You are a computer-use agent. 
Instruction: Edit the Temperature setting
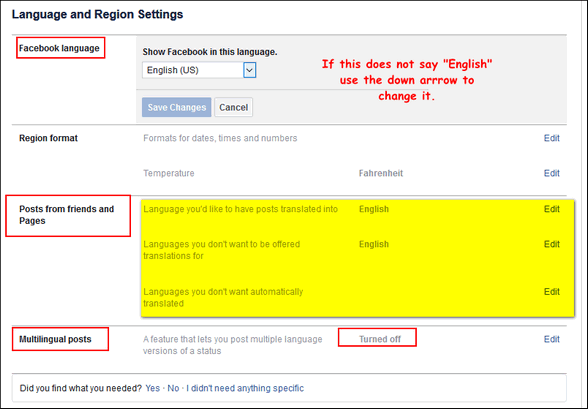click(x=552, y=173)
